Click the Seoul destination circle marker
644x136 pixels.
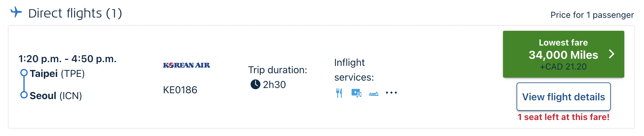(24, 95)
